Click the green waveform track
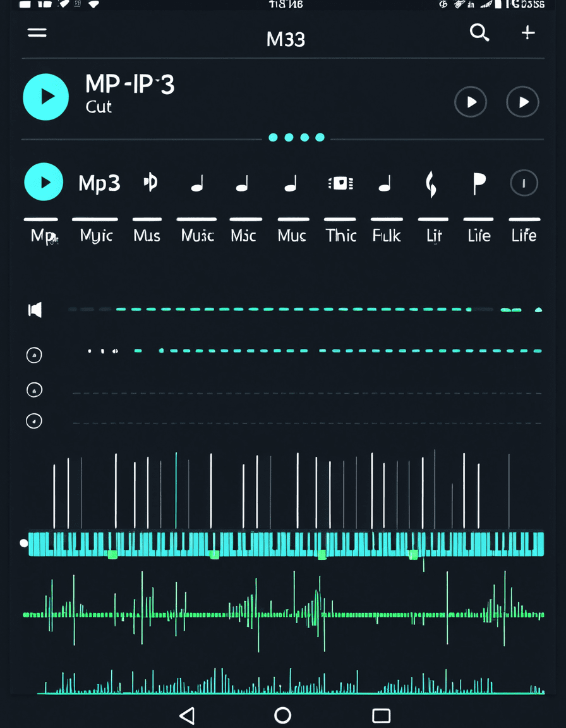This screenshot has height=728, width=566. tap(284, 612)
